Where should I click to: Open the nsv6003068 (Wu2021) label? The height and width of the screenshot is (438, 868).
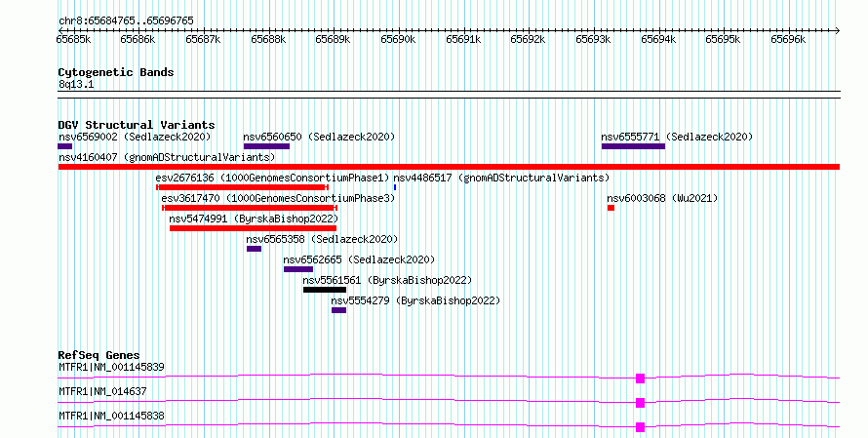click(x=662, y=198)
